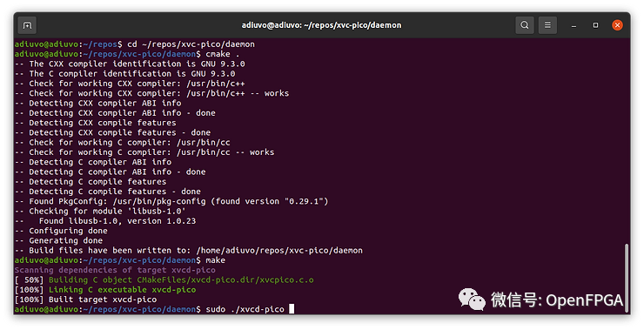644x330 pixels.
Task: Click the 'Generating done' line
Action: point(58,241)
